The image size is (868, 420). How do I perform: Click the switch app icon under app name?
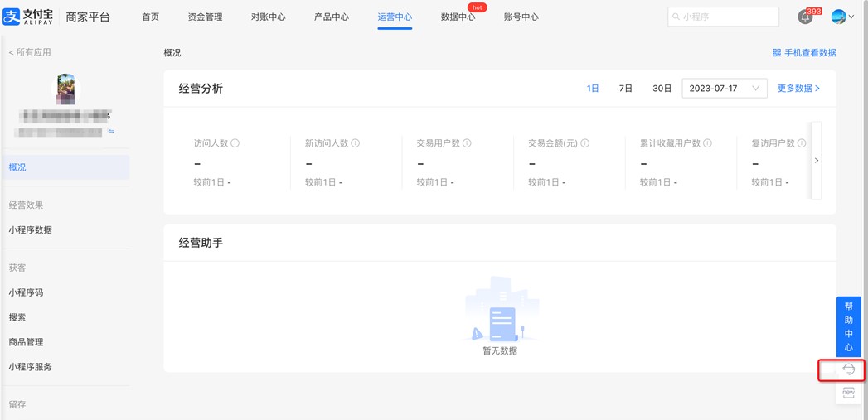pyautogui.click(x=111, y=132)
